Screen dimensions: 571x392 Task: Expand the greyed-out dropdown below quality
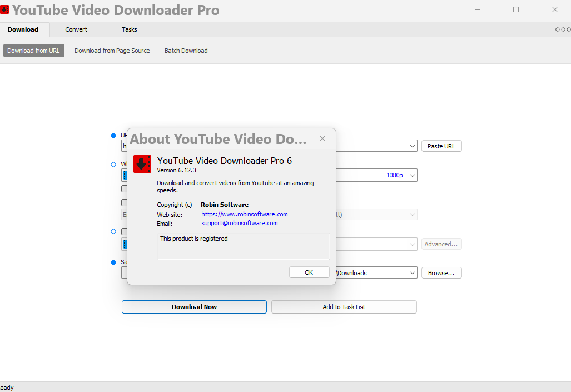(x=412, y=215)
